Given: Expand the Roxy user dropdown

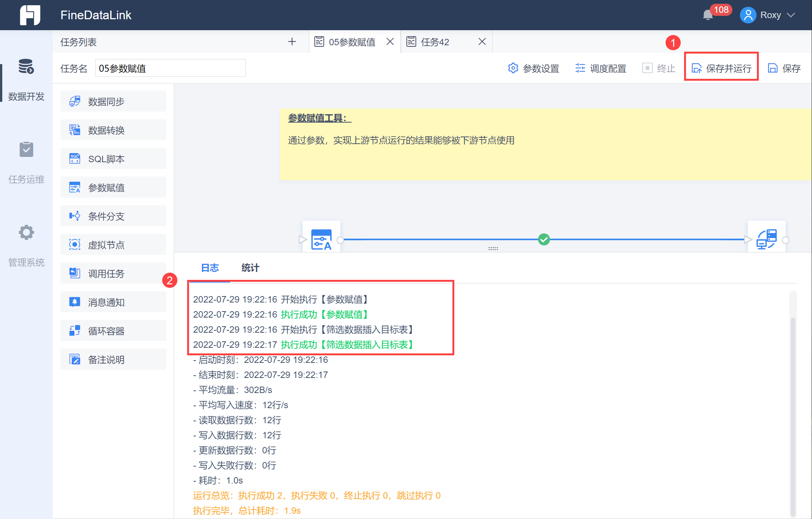Looking at the screenshot, I should [791, 15].
